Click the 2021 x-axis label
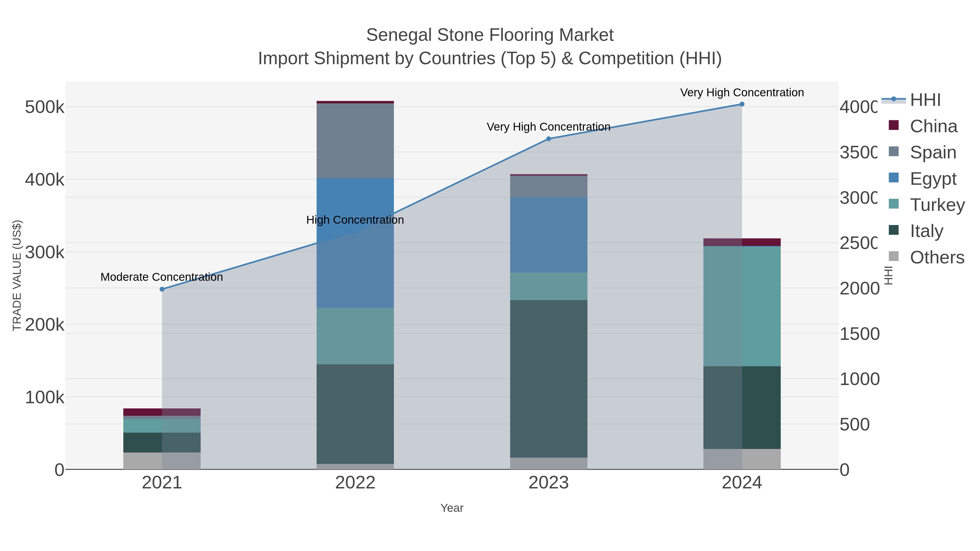The height and width of the screenshot is (551, 980). (x=162, y=483)
